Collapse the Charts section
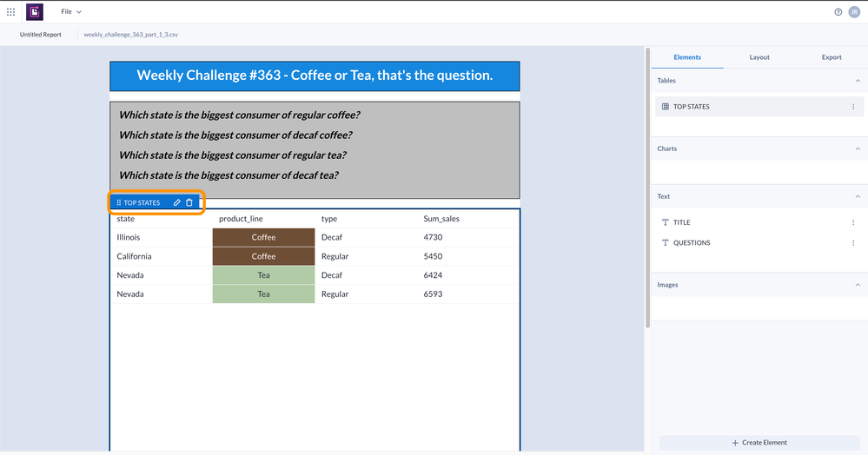868x455 pixels. tap(858, 148)
